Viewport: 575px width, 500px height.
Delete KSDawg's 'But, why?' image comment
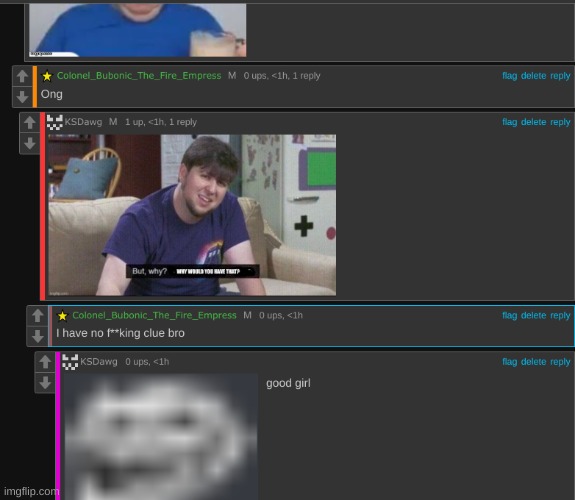(x=533, y=122)
